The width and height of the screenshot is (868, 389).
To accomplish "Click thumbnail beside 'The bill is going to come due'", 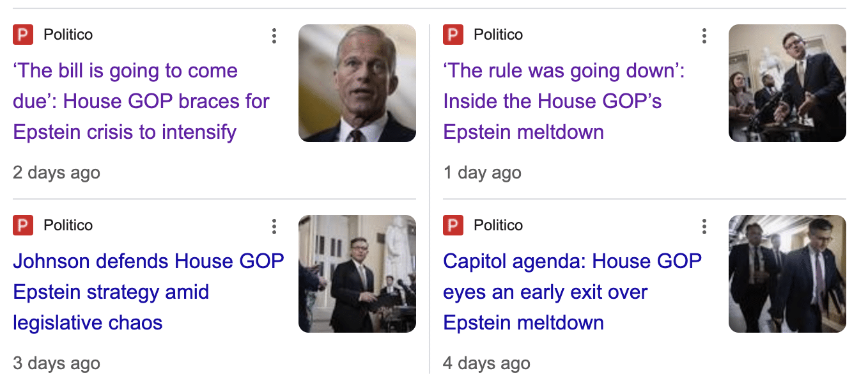I will [357, 83].
